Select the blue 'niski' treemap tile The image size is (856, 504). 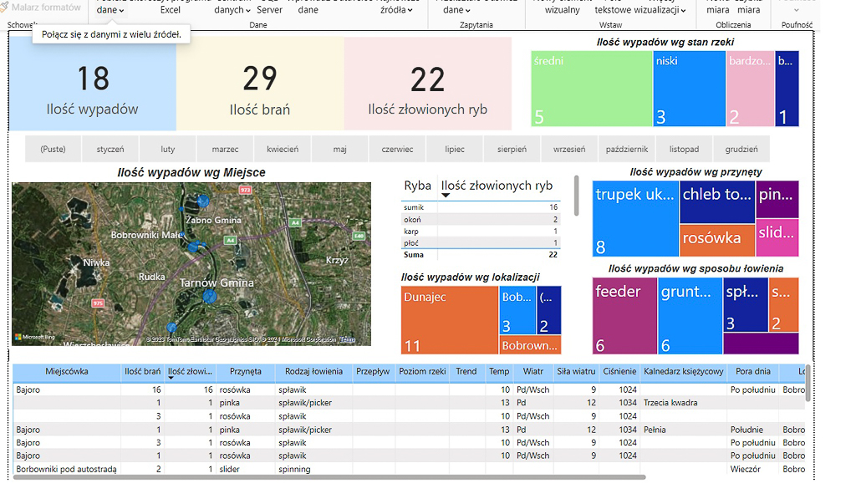click(689, 89)
